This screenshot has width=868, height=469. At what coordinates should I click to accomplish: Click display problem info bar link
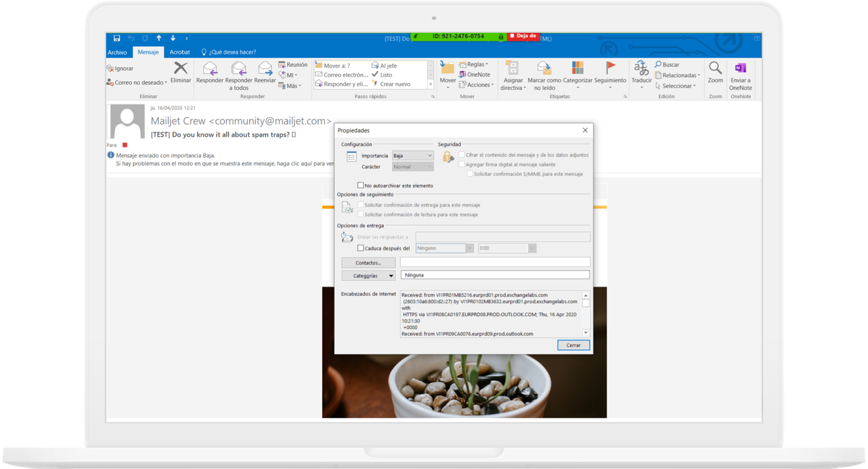point(225,163)
